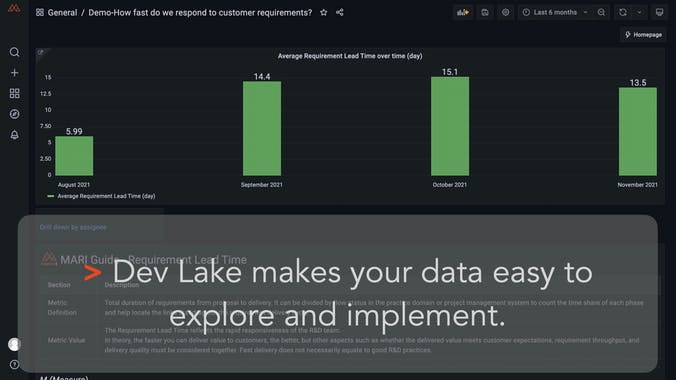Click the 7.50 y-axis tick label
Viewport: 676px width, 380px height.
coord(46,126)
